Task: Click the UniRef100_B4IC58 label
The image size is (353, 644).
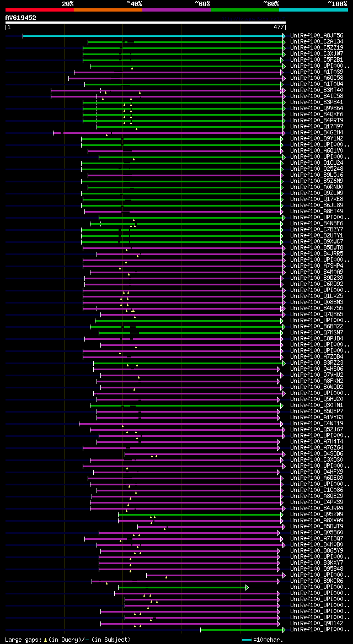Action: (x=317, y=96)
